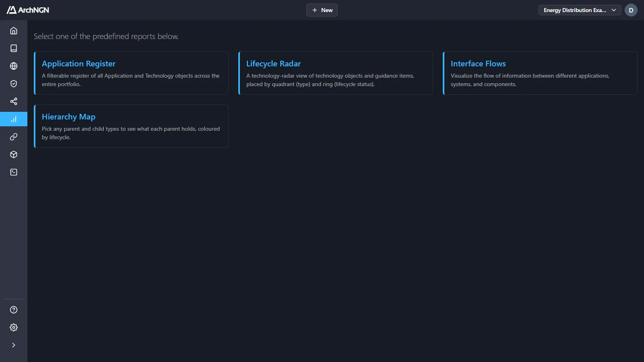Click the Application Register description text
The image size is (644, 362).
(131, 80)
